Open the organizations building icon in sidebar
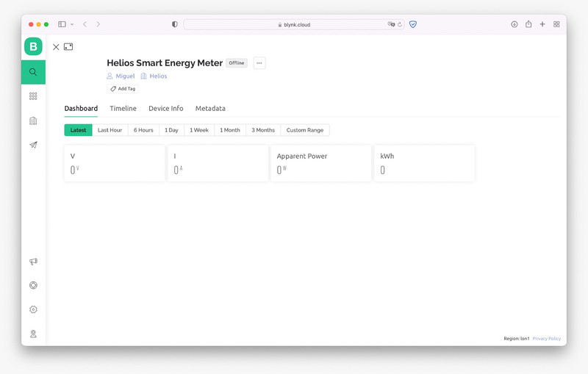Image resolution: width=588 pixels, height=374 pixels. [33, 121]
